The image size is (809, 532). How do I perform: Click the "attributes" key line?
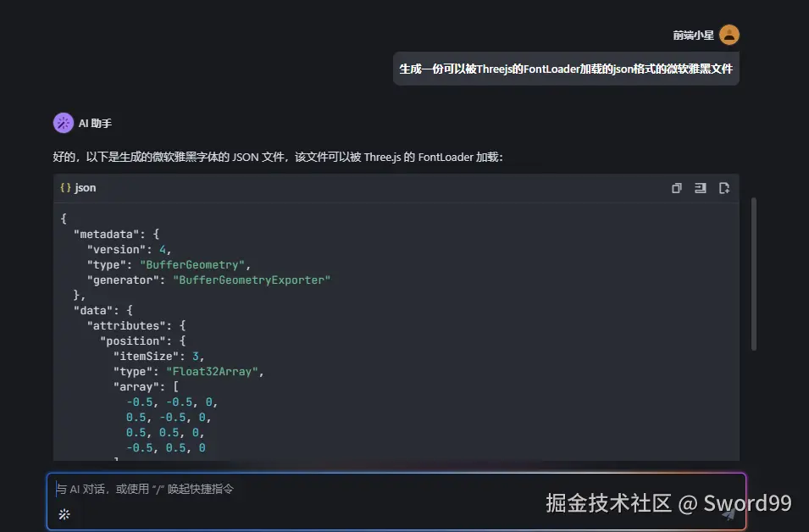[136, 325]
